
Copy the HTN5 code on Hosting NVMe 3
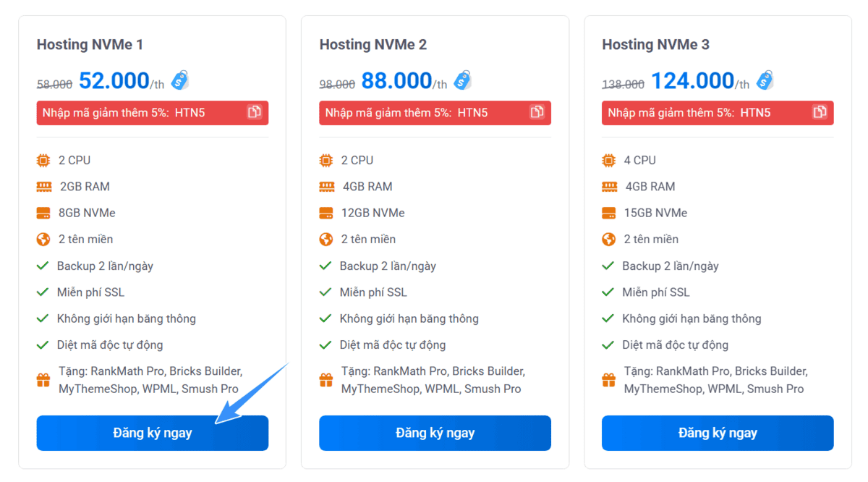820,112
